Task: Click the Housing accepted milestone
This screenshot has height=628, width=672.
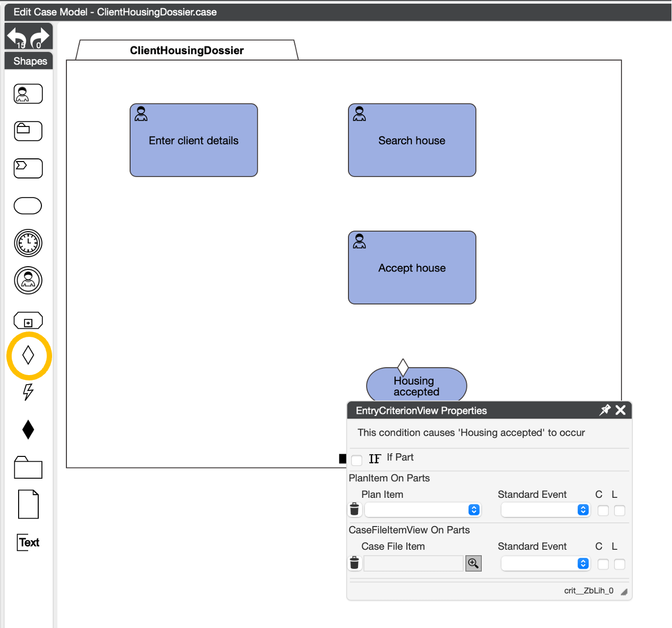Action: (x=416, y=386)
